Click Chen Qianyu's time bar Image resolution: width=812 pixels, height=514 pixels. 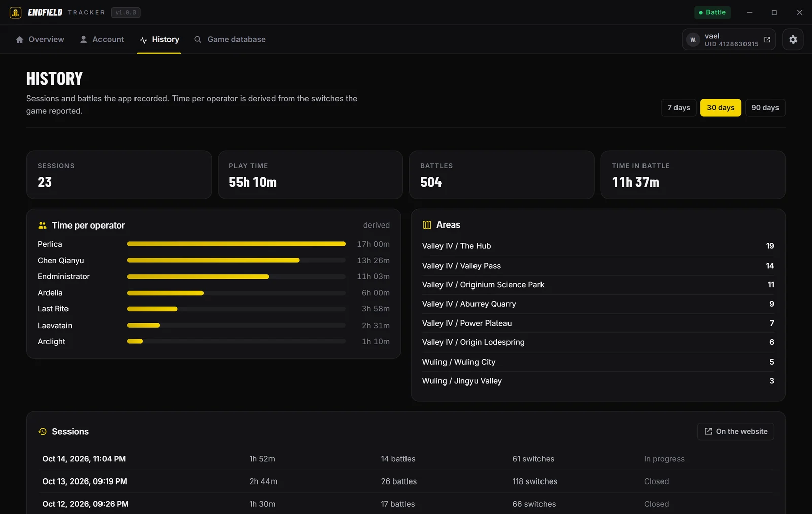click(236, 260)
